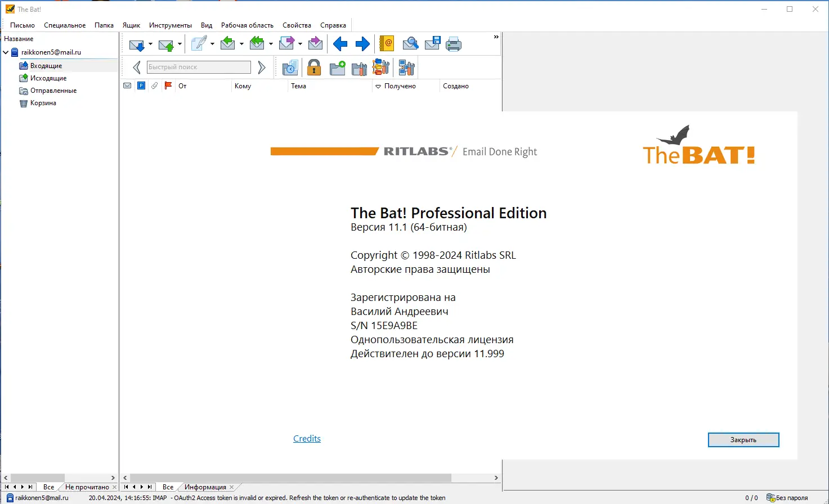
Task: Open the 'Папка' menu
Action: pyautogui.click(x=104, y=25)
